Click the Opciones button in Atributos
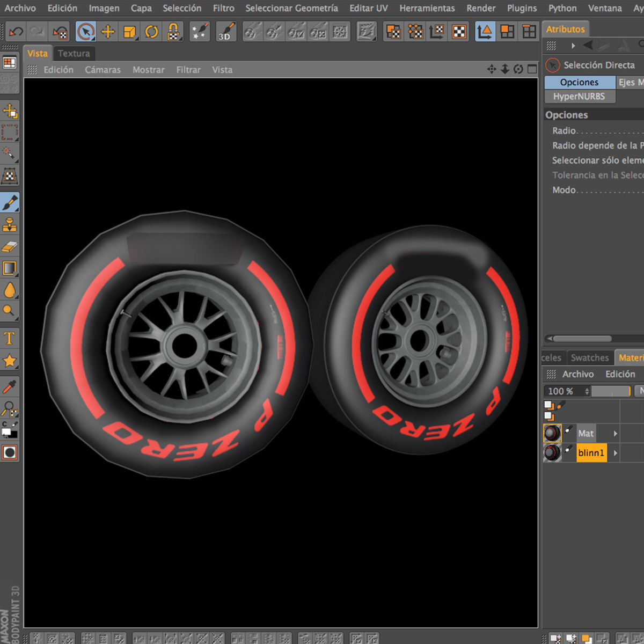This screenshot has width=644, height=644. (580, 82)
